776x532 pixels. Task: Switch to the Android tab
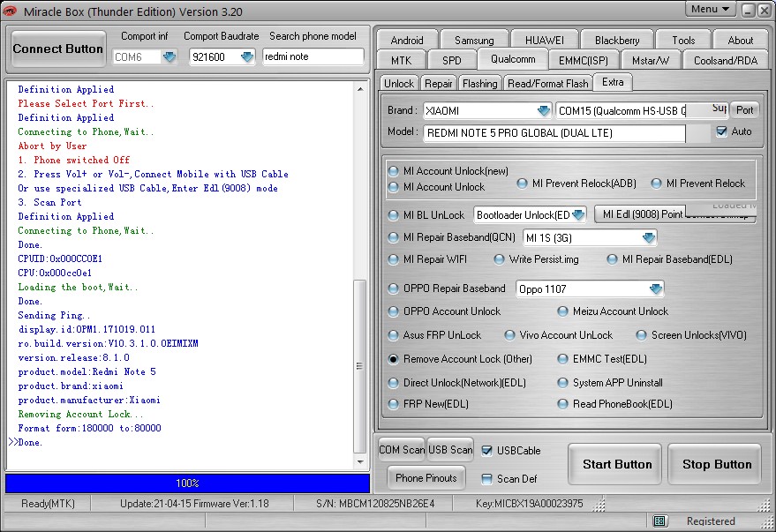point(407,40)
